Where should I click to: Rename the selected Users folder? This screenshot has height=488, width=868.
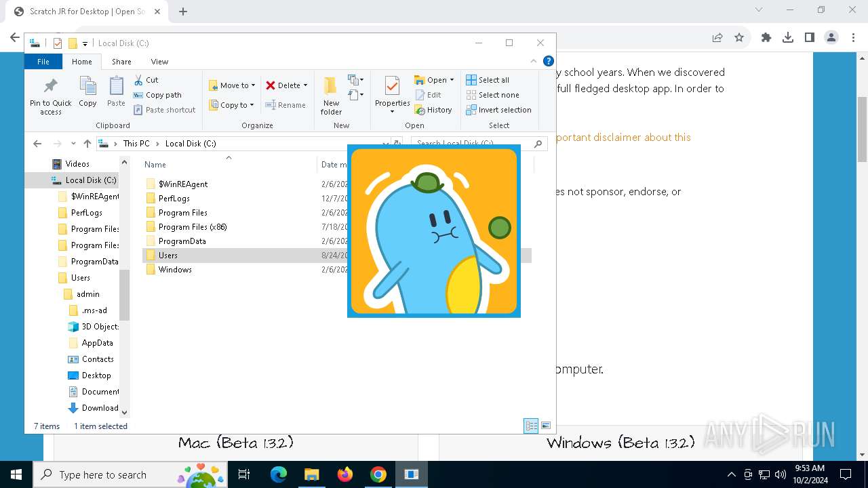[285, 105]
